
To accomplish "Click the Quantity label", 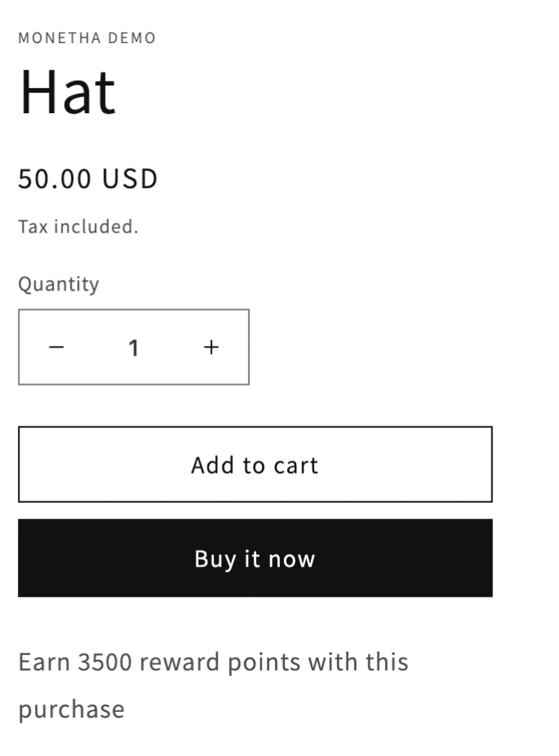I will coord(59,284).
